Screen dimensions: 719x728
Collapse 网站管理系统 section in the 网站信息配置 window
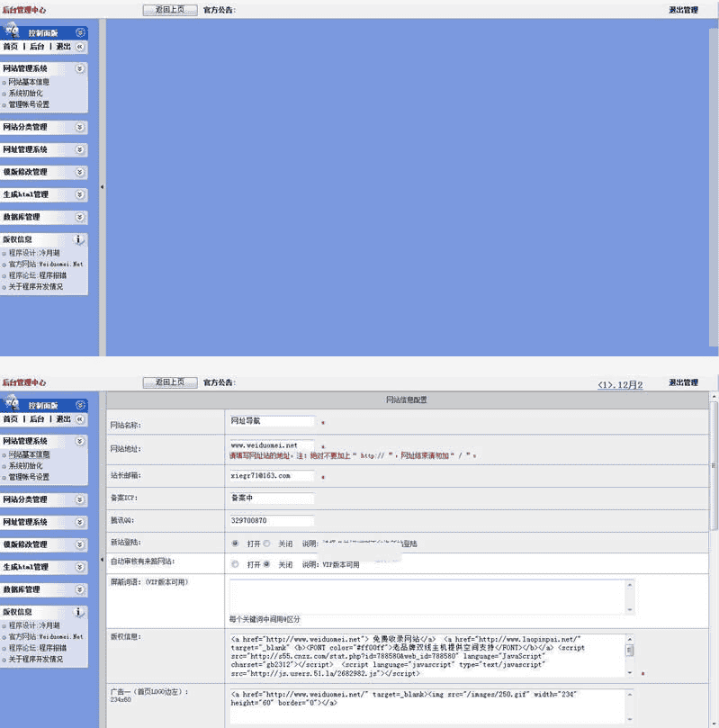[x=80, y=441]
